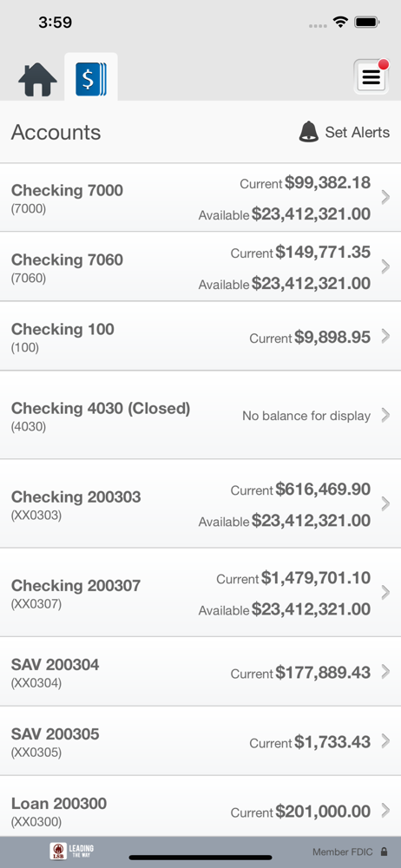
Task: Select the Checking 7000 account name
Action: [x=67, y=190]
